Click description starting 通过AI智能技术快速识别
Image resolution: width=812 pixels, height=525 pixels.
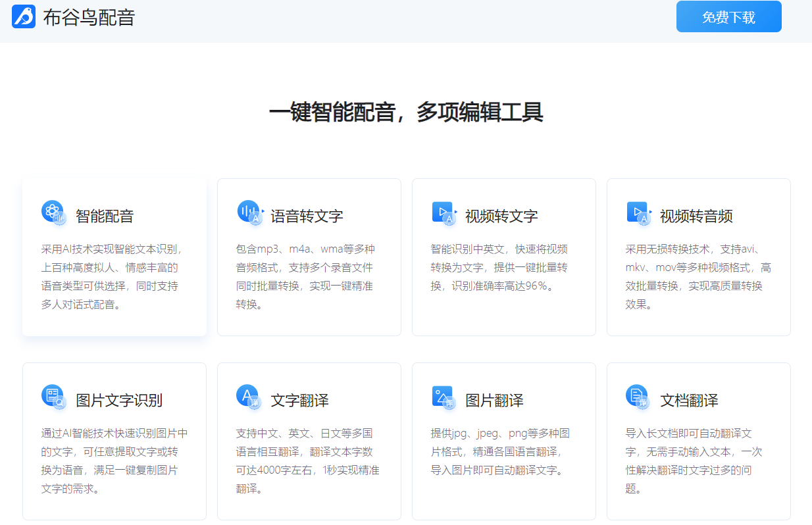[114, 461]
